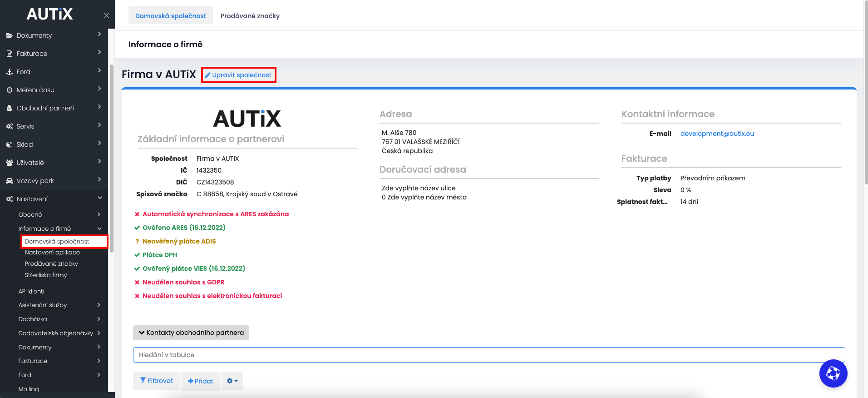Click the AUTiX logo in the sidebar
Viewport: 868px width, 398px height.
coord(49,14)
